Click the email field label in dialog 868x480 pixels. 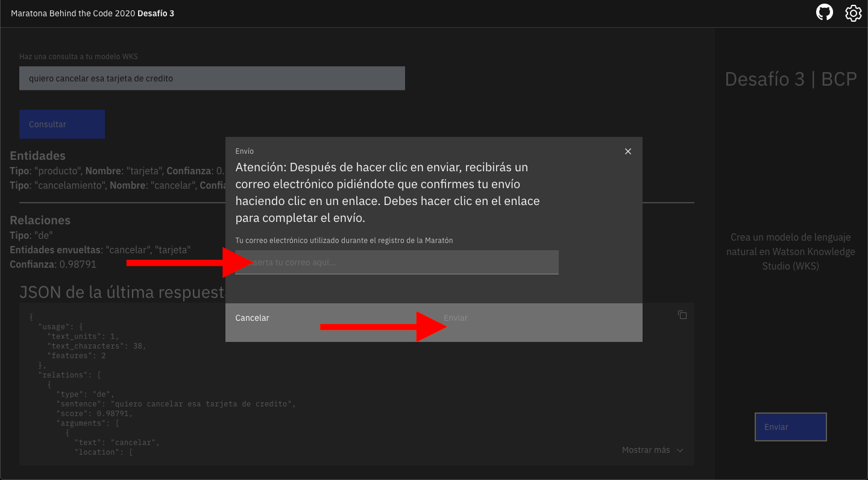click(x=344, y=240)
